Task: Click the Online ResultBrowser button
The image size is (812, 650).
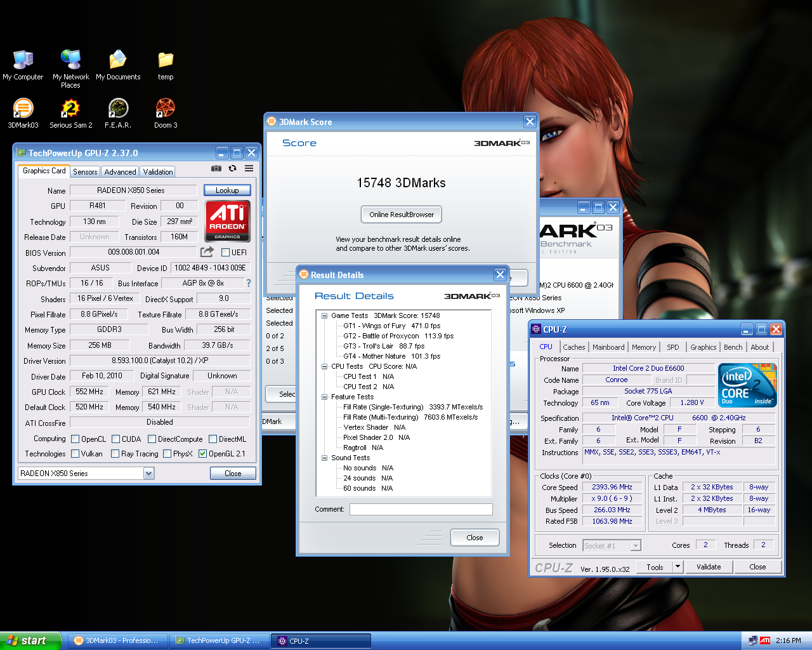Action: 402,215
